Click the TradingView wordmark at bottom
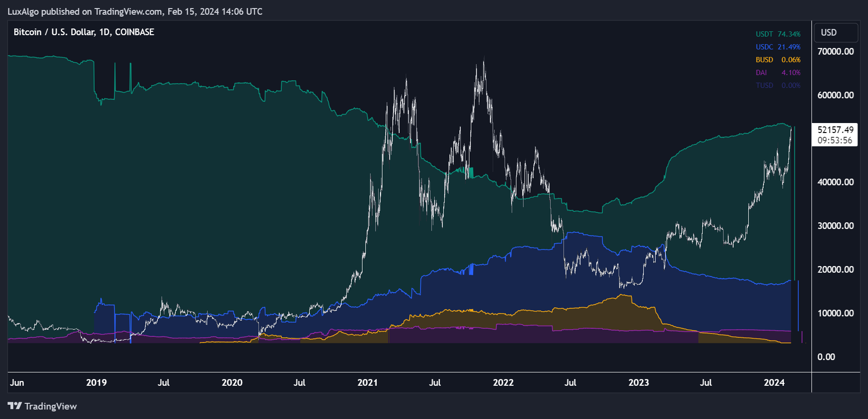Screen dimensions: 868x419 (50, 406)
